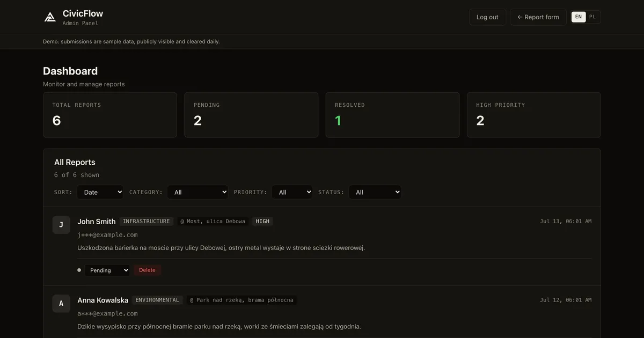The image size is (644, 338).
Task: Click the INFRASTRUCTURE category tag
Action: 146,221
